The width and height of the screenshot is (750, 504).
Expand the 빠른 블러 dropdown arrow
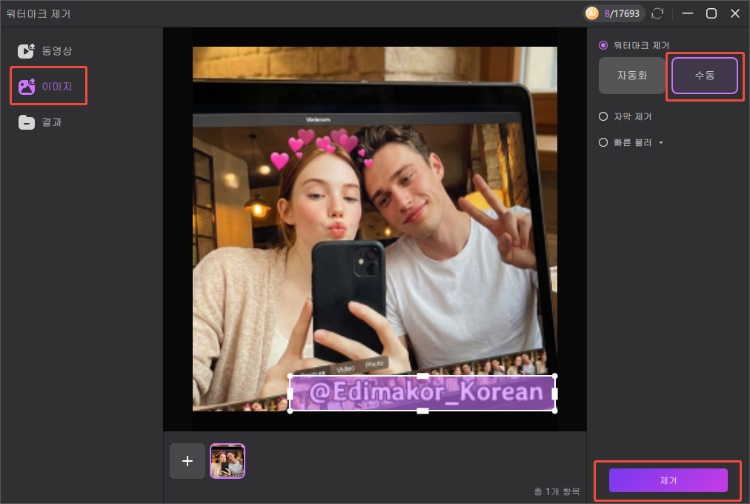pyautogui.click(x=661, y=143)
